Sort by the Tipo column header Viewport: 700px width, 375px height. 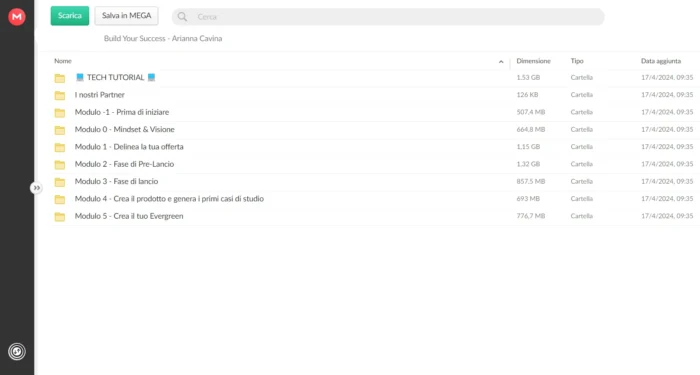(577, 61)
